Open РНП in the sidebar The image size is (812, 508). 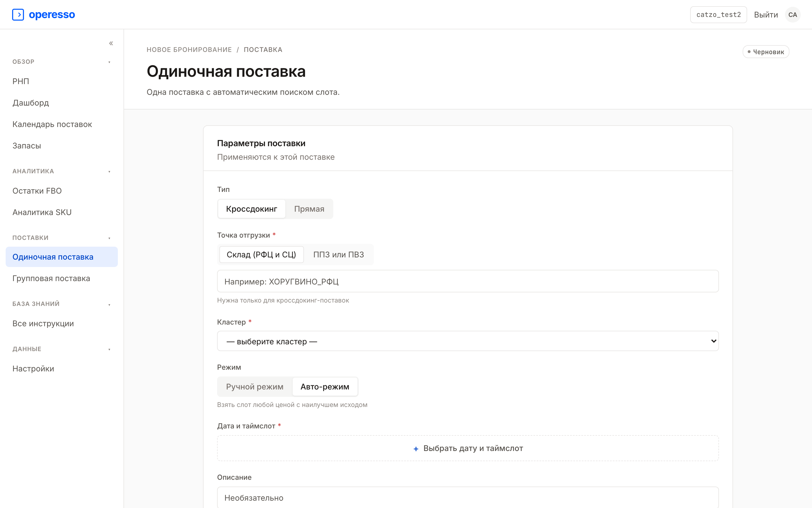pyautogui.click(x=62, y=81)
